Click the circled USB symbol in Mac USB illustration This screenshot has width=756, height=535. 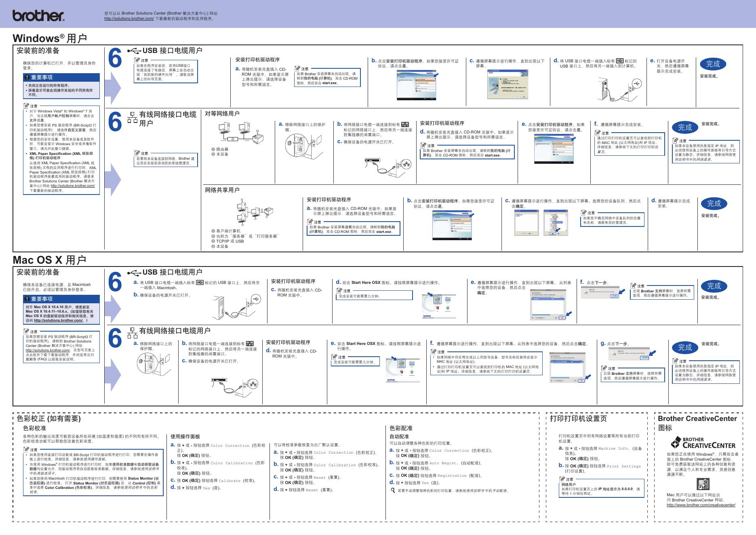click(255, 299)
